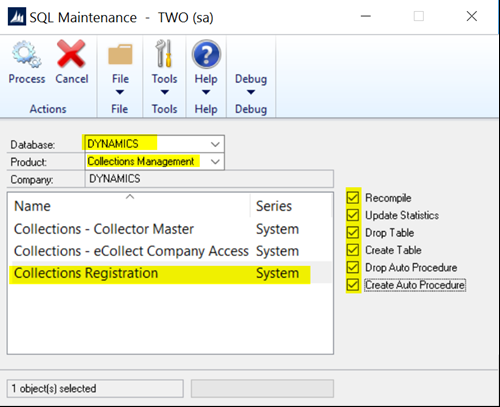Click the Cancel label text
This screenshot has height=407, width=500.
[72, 79]
